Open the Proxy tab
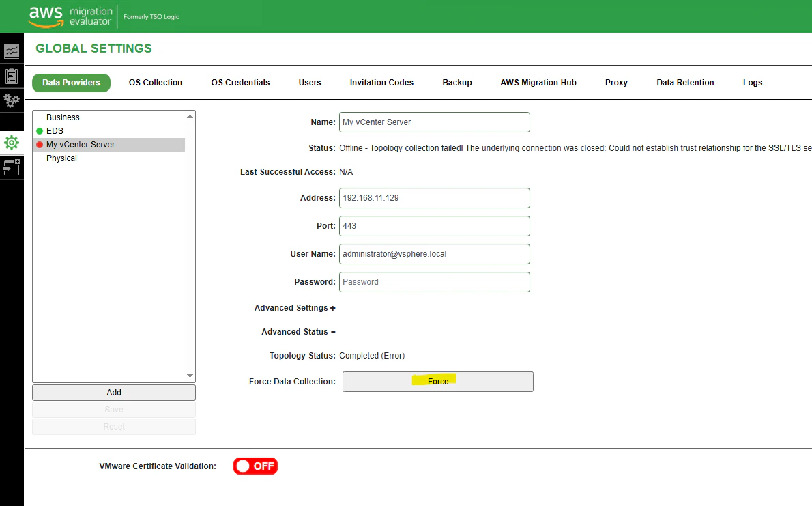Viewport: 812px width, 506px height. click(x=616, y=83)
